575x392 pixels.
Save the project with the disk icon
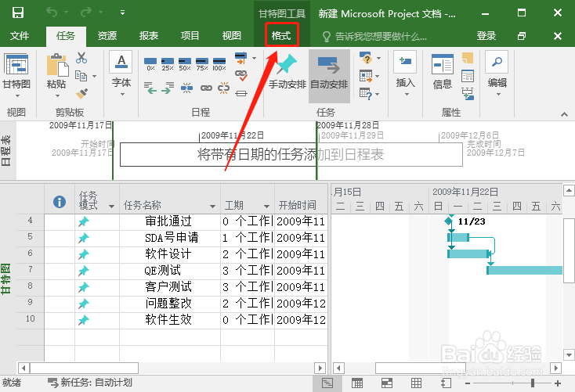pos(17,13)
